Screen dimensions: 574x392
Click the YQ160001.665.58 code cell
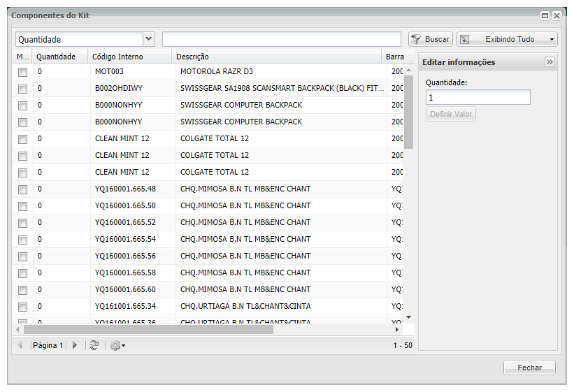(x=133, y=273)
